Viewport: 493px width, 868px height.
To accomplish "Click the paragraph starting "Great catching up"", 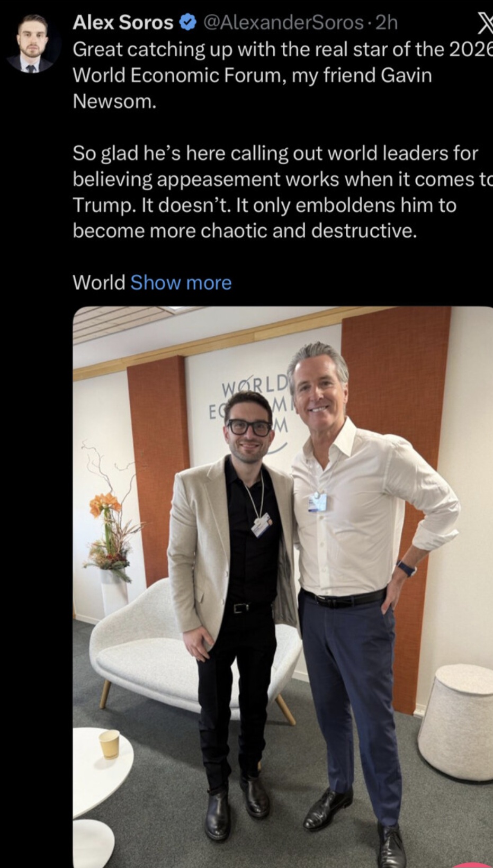I will click(283, 75).
